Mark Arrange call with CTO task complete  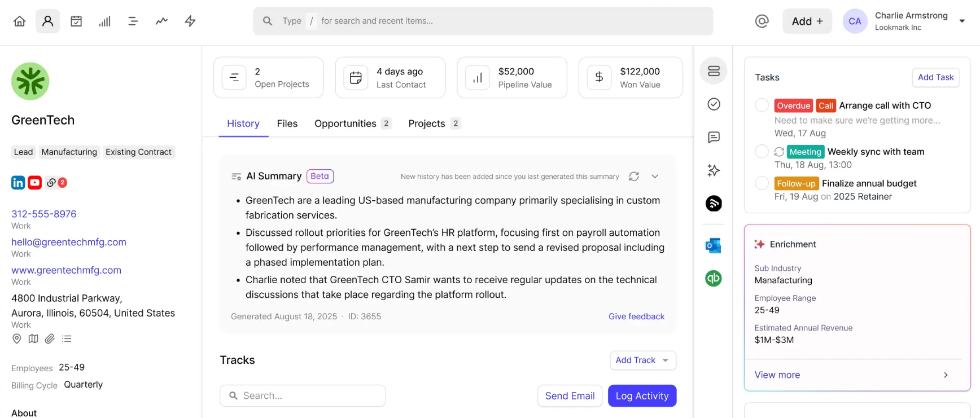[762, 105]
